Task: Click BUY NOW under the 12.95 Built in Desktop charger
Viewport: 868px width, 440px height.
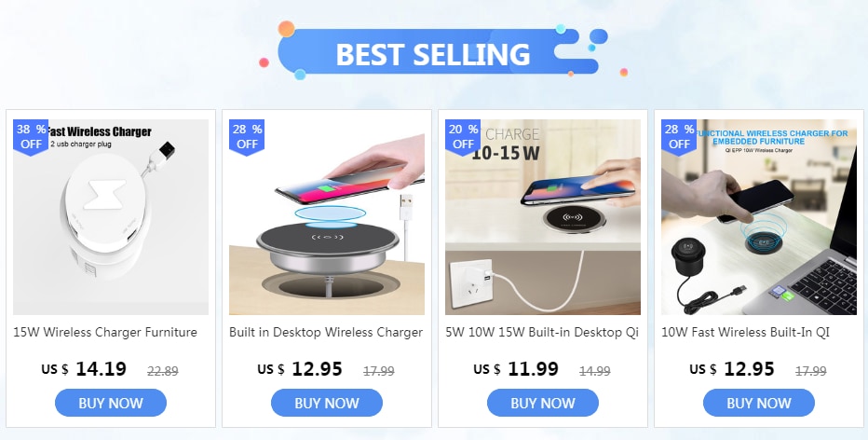Action: coord(327,403)
